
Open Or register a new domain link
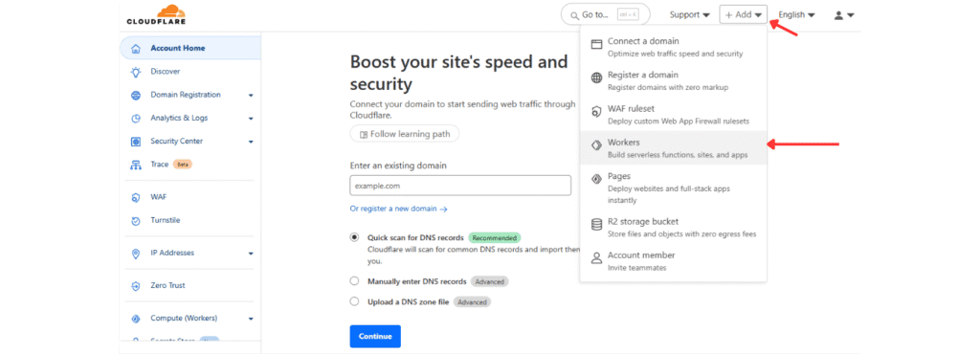(x=398, y=210)
